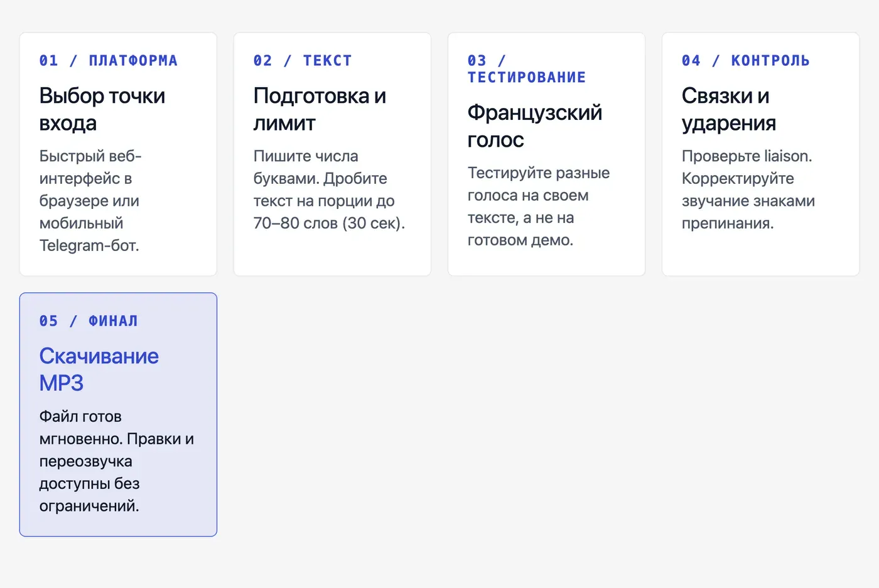This screenshot has height=588, width=879.
Task: Select the heading "Выбор точки входа"
Action: (x=102, y=109)
